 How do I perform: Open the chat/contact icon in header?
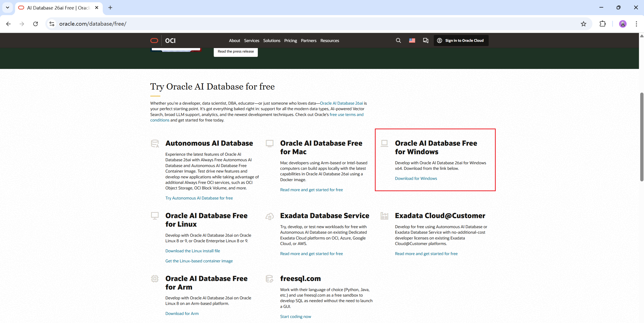tap(426, 41)
